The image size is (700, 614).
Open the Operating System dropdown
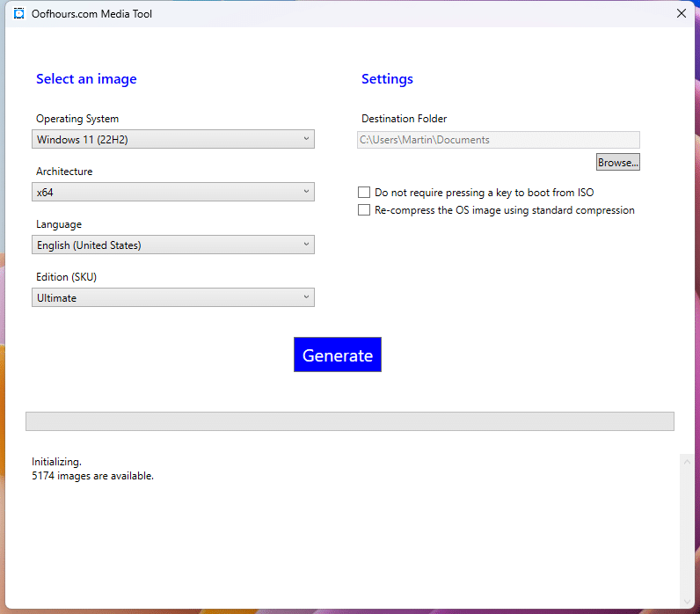pyautogui.click(x=173, y=139)
